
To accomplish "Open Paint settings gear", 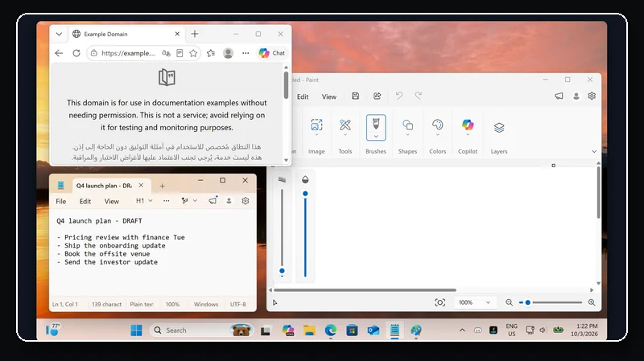I will (592, 96).
